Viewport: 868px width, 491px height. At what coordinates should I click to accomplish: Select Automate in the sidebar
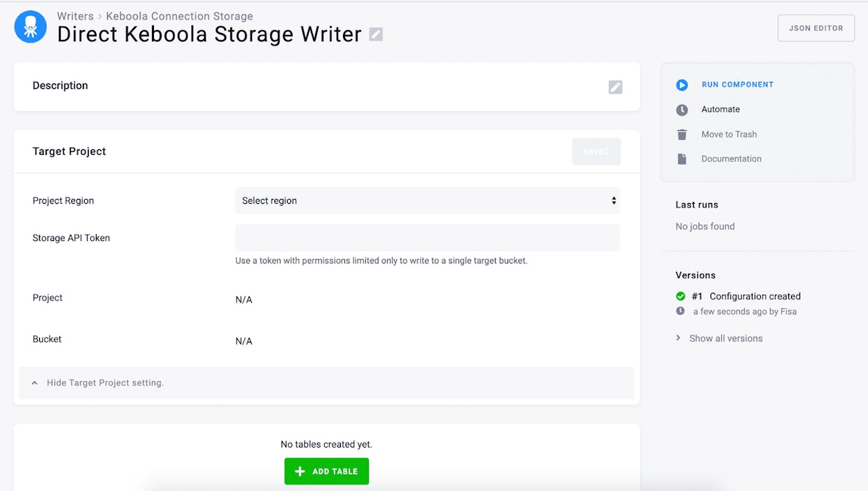pyautogui.click(x=720, y=109)
